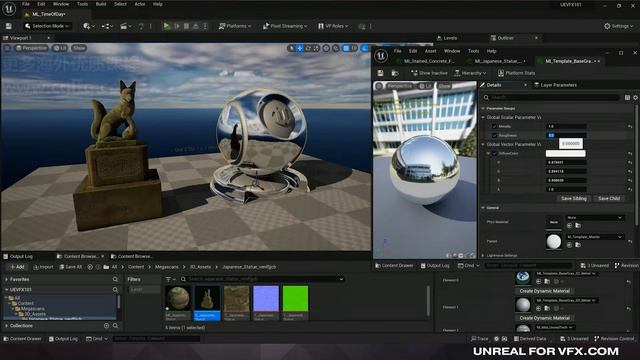This screenshot has width=640, height=360.
Task: Collapse the Global Vector Parameter Values group
Action: 483,144
